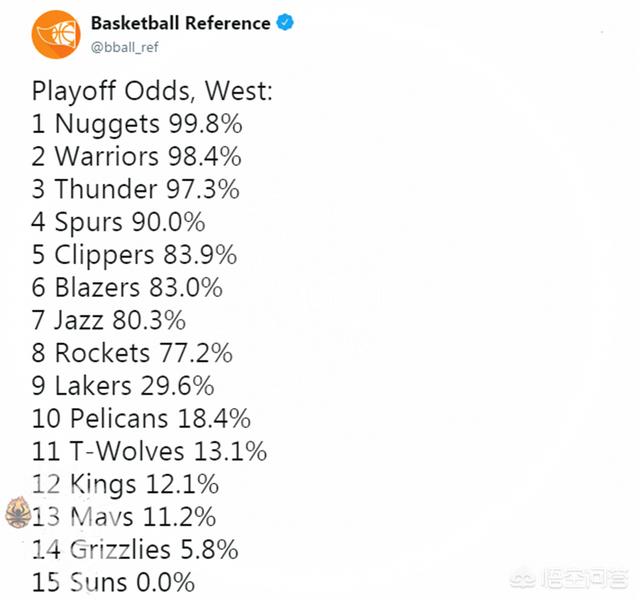The width and height of the screenshot is (640, 600).
Task: Click the blue verified badge
Action: coord(285,22)
